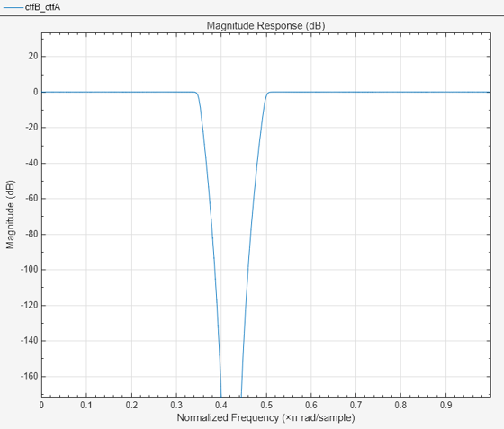Click the 0 dB magnitude tick label
504x429 pixels.
point(35,92)
